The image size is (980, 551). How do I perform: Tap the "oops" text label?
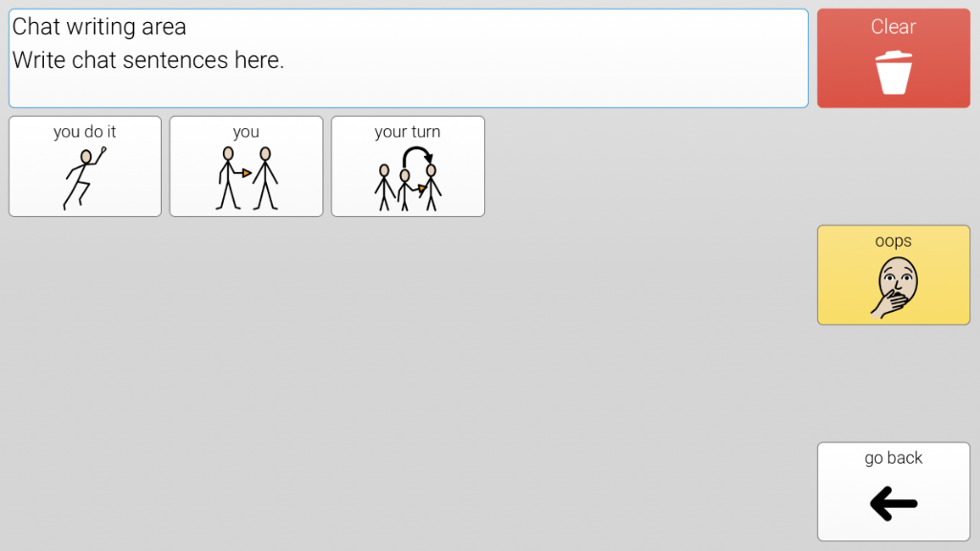pos(893,241)
